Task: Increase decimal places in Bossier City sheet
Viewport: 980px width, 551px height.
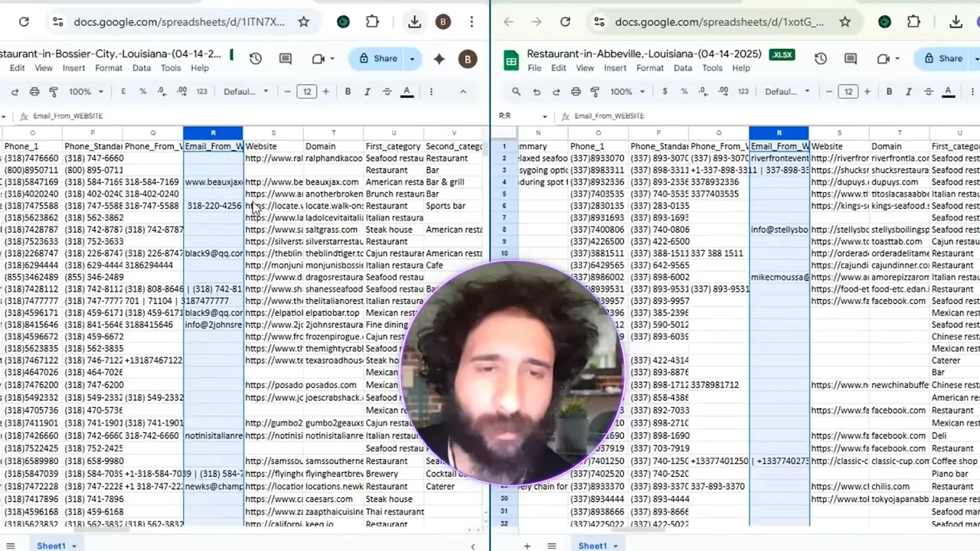Action: (181, 92)
